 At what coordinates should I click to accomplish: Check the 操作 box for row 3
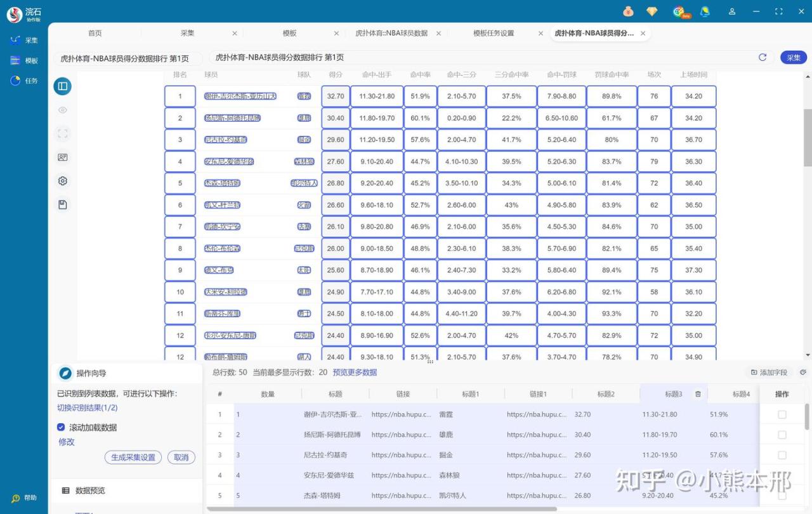(x=782, y=455)
